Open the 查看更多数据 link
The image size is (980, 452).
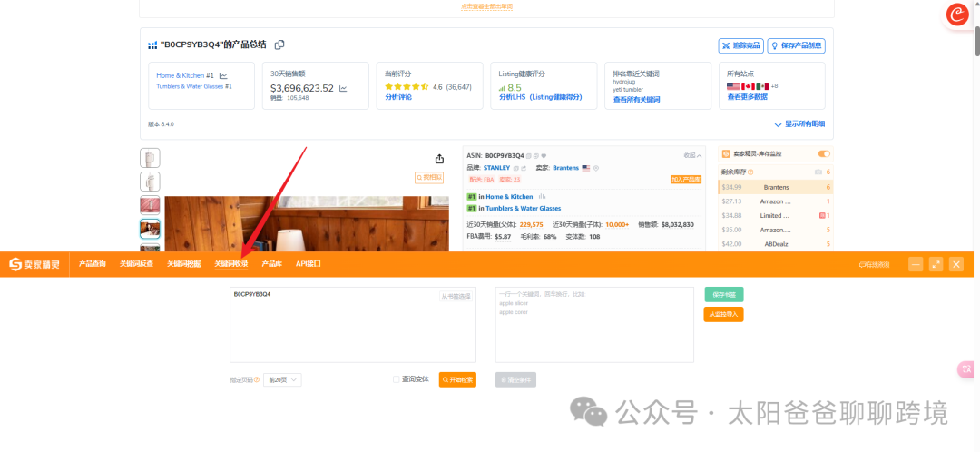pyautogui.click(x=747, y=97)
